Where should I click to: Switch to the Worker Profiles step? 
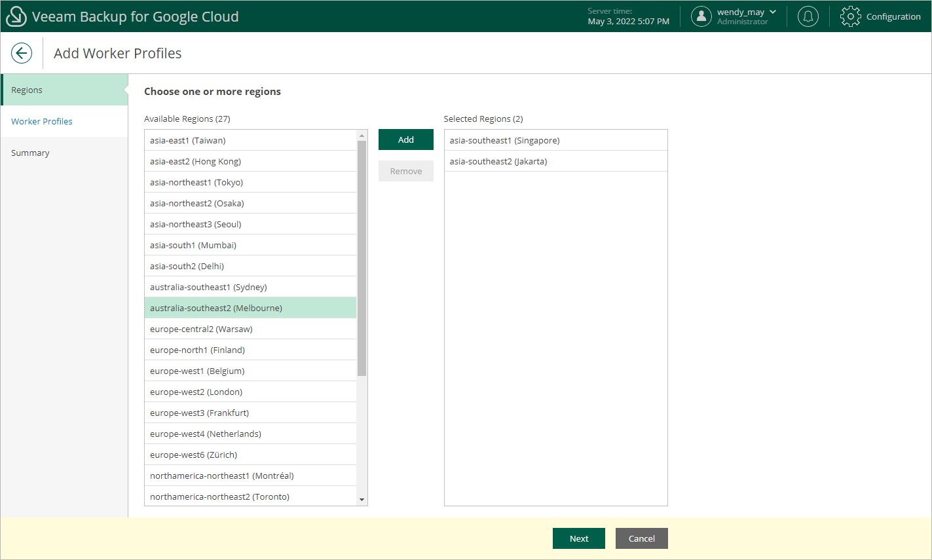point(64,121)
